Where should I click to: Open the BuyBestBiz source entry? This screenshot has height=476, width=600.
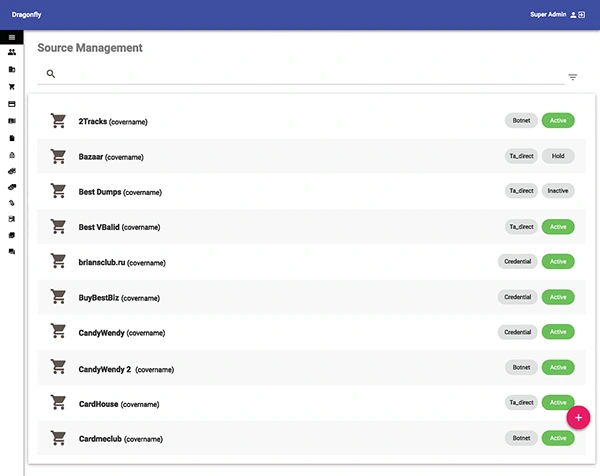click(311, 297)
